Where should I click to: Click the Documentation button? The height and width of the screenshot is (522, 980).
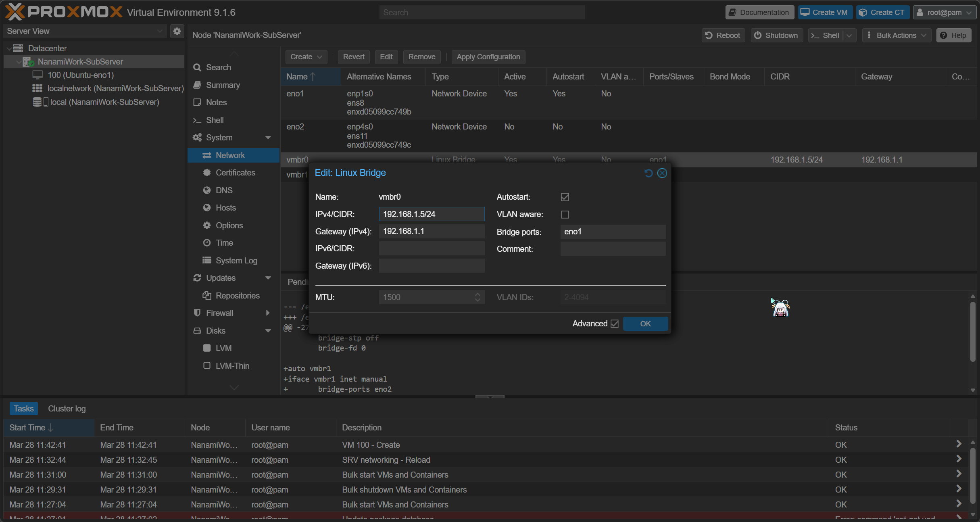[x=759, y=13]
